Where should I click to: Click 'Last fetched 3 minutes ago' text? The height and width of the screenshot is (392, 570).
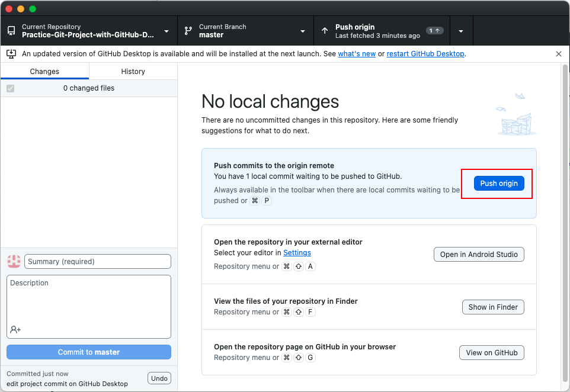point(377,36)
